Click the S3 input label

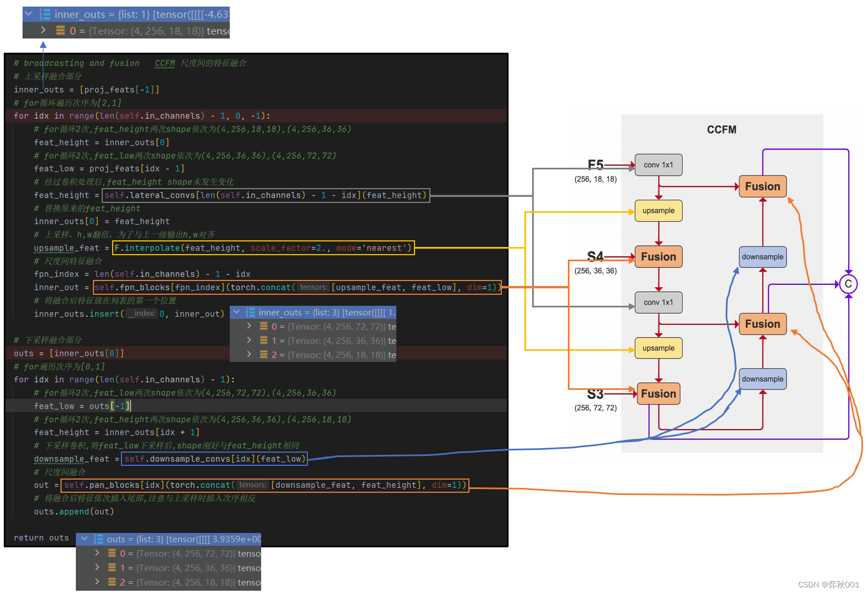coord(595,394)
